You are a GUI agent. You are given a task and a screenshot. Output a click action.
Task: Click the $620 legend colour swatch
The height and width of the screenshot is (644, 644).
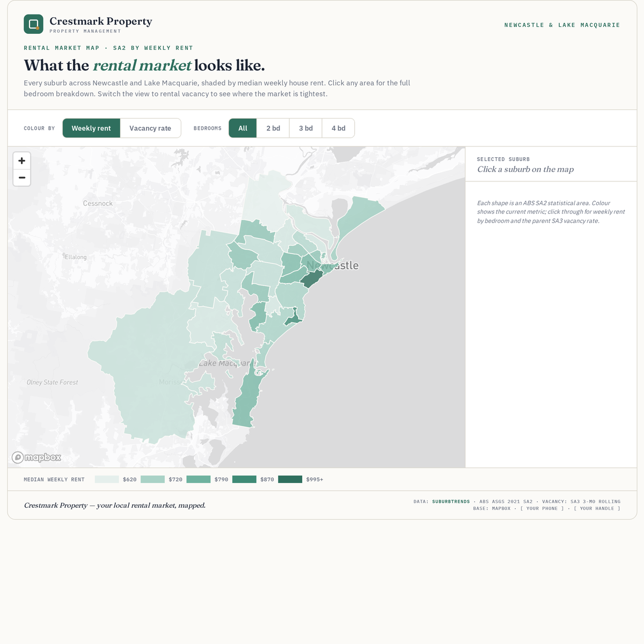[x=107, y=479]
